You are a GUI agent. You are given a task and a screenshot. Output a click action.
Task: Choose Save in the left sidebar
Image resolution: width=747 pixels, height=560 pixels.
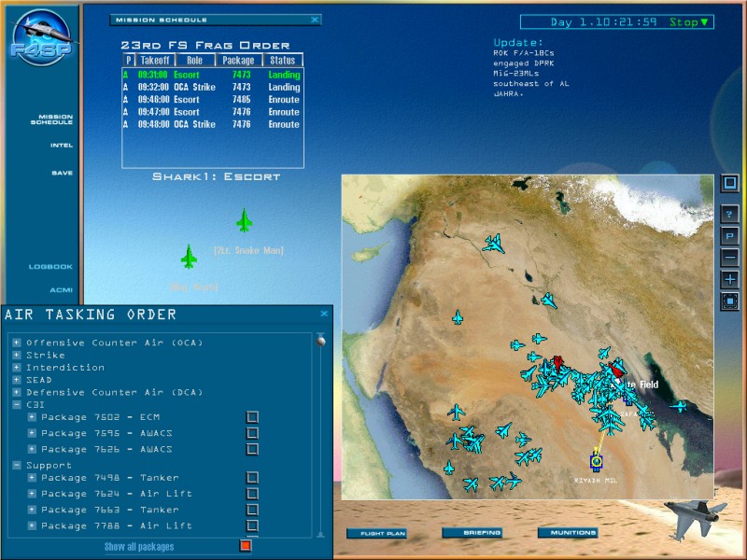63,173
